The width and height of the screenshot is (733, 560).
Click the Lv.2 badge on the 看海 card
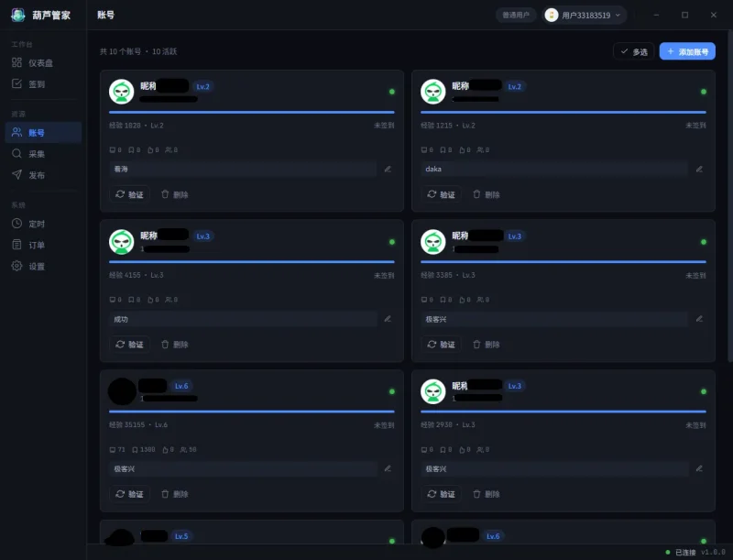tap(202, 86)
